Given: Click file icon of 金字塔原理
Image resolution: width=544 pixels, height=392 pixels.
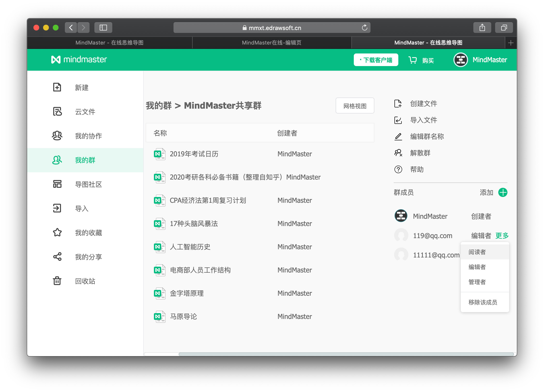Looking at the screenshot, I should point(159,293).
